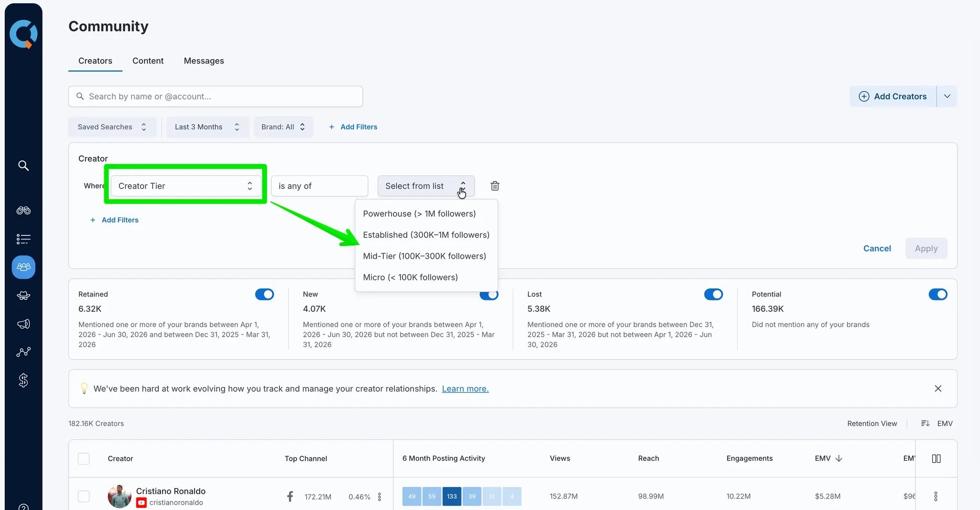Collapse the Select from list dropdown
The height and width of the screenshot is (510, 980).
coord(426,186)
